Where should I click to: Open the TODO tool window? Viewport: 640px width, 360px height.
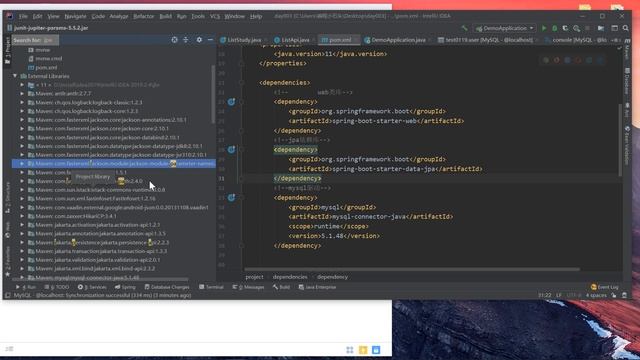57,287
